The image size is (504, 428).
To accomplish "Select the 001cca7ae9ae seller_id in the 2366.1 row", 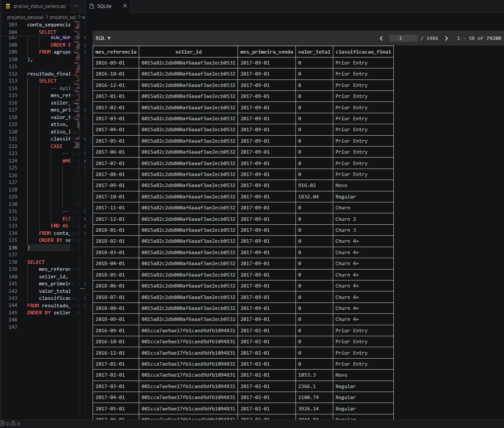I will [x=188, y=386].
